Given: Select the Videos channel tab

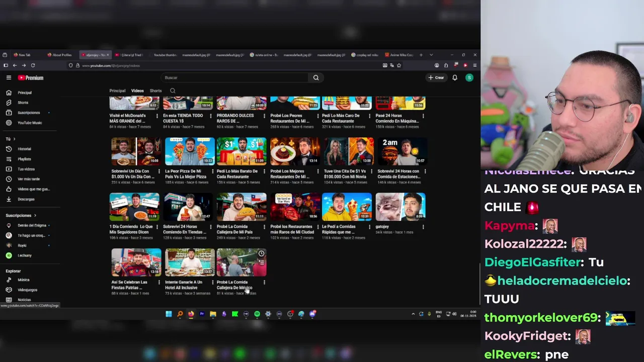Looking at the screenshot, I should coord(137,91).
